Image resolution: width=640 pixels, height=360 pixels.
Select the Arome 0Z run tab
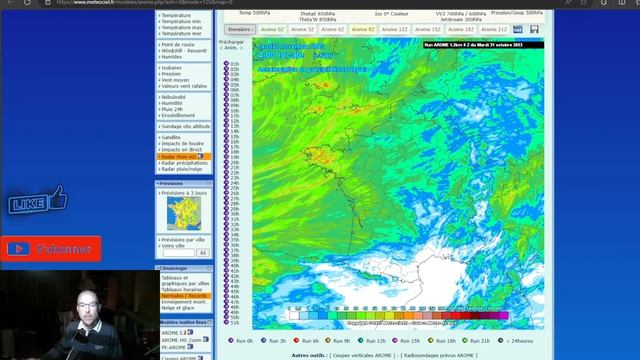click(x=272, y=29)
